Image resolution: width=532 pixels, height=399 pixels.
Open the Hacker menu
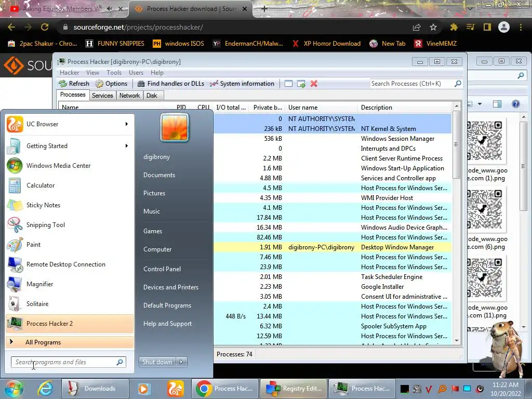point(69,73)
